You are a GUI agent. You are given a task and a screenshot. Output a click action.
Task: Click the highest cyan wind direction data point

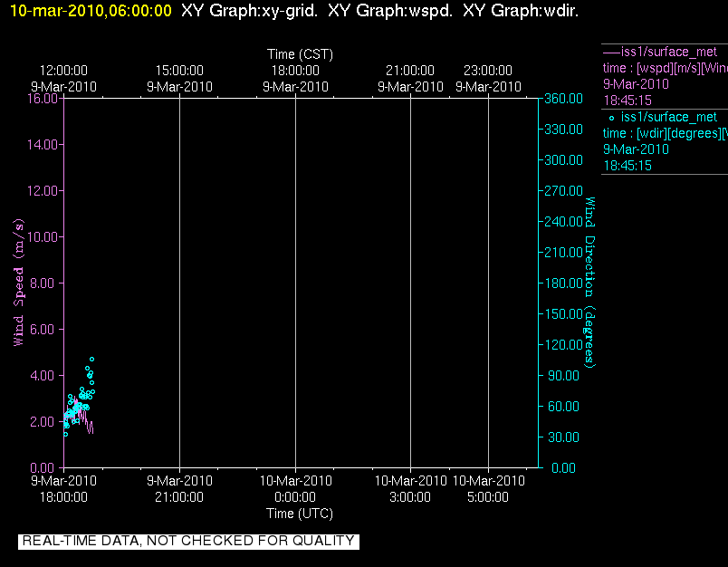tap(92, 359)
